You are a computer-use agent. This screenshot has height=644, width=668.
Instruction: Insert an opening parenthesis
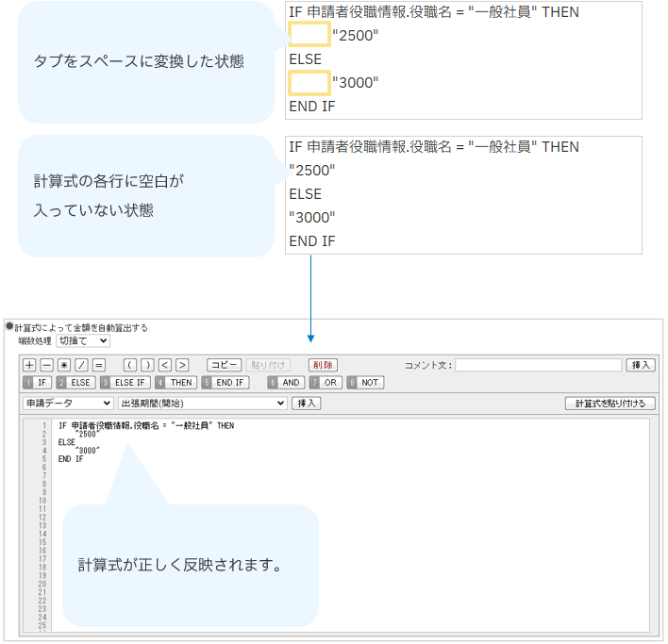click(x=130, y=365)
